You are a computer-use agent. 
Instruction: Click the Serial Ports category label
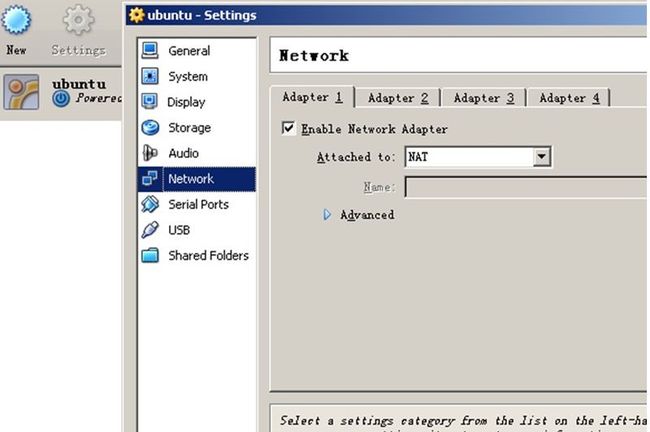pos(199,204)
